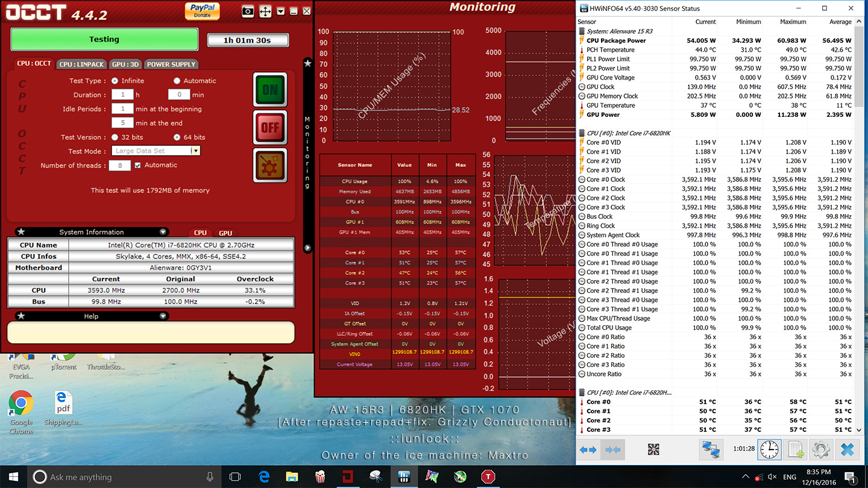Image resolution: width=868 pixels, height=488 pixels.
Task: Collapse HWiNFO columns with inward arrows
Action: point(613,449)
